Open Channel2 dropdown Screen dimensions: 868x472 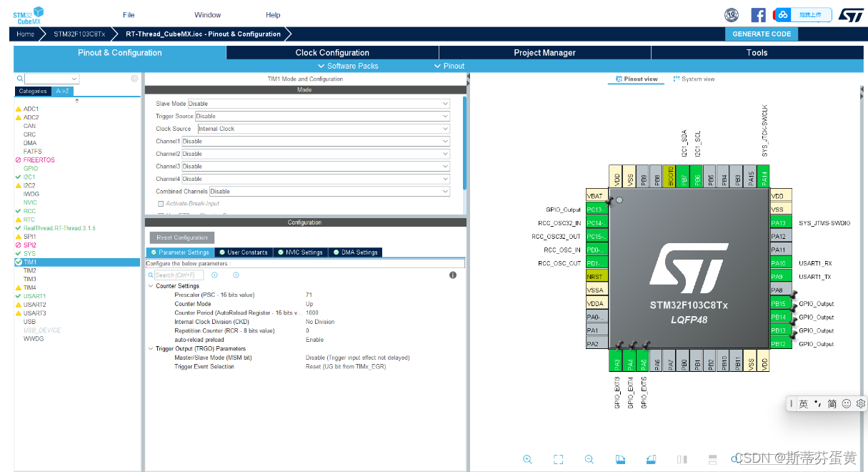[316, 154]
